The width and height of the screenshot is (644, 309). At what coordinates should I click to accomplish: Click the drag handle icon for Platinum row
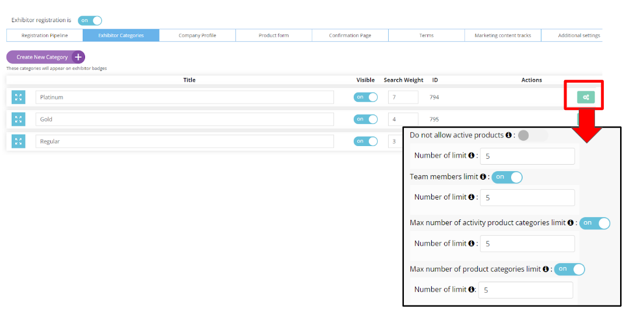click(18, 97)
